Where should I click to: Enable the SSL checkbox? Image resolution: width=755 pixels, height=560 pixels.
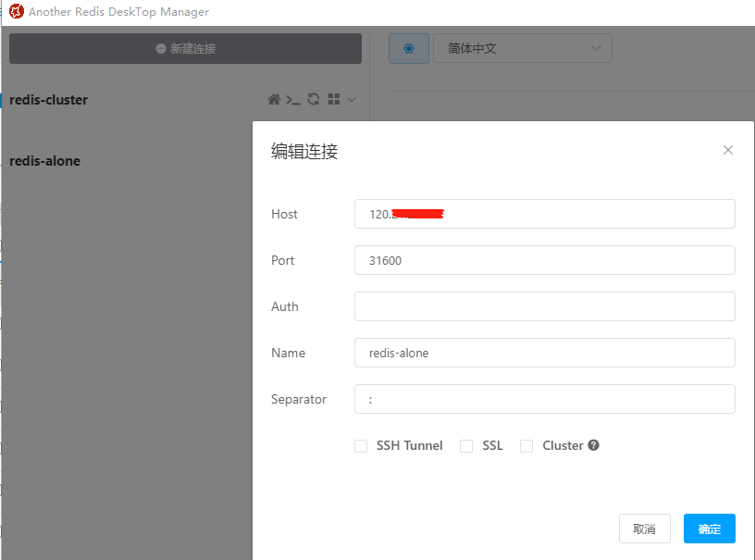click(466, 445)
